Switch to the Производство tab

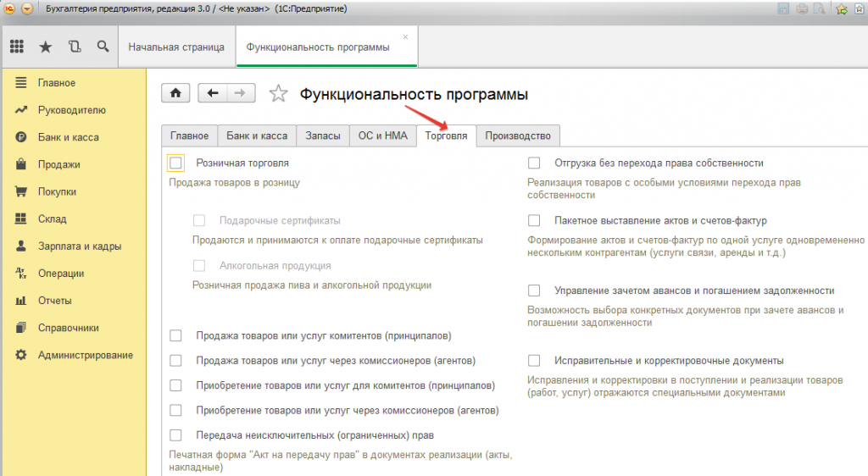point(517,136)
